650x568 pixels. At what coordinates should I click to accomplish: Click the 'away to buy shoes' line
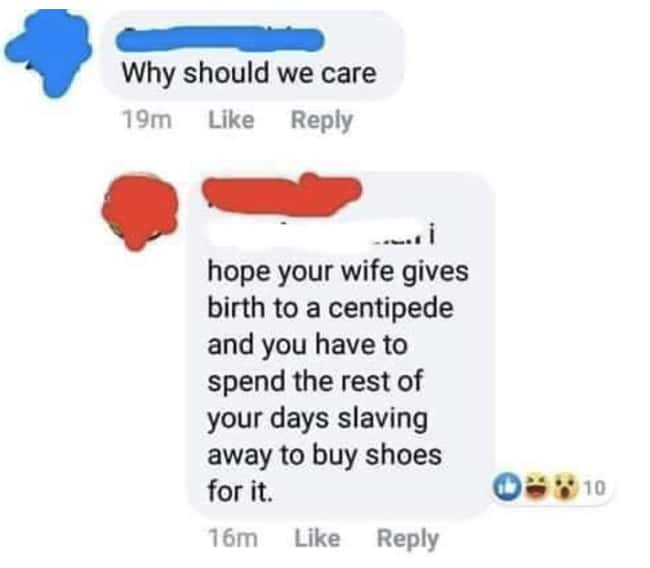tap(325, 455)
